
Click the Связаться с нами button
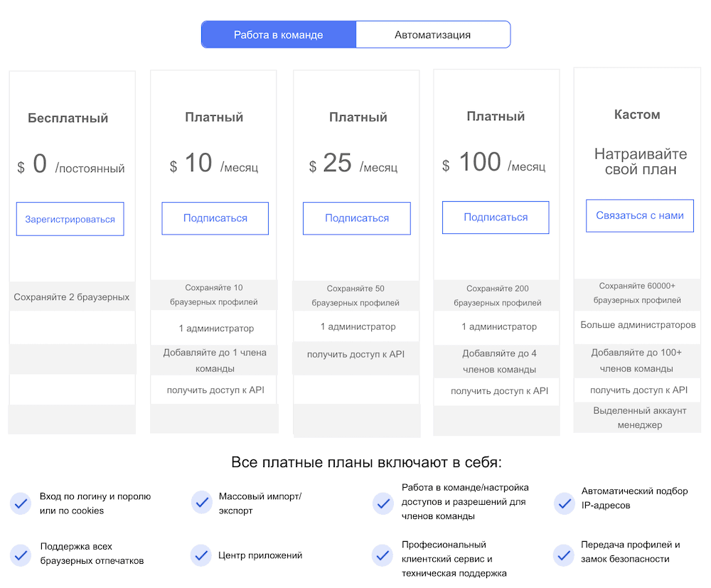(640, 215)
